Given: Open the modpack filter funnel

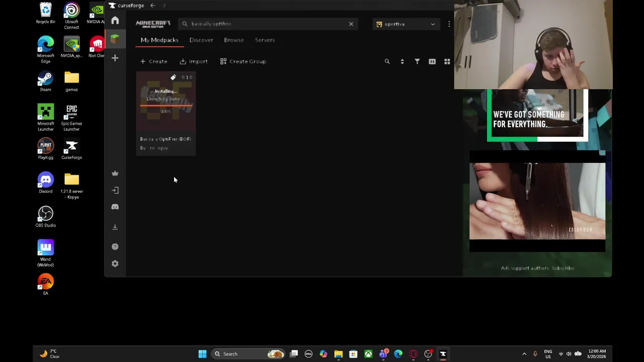Looking at the screenshot, I should point(417,61).
